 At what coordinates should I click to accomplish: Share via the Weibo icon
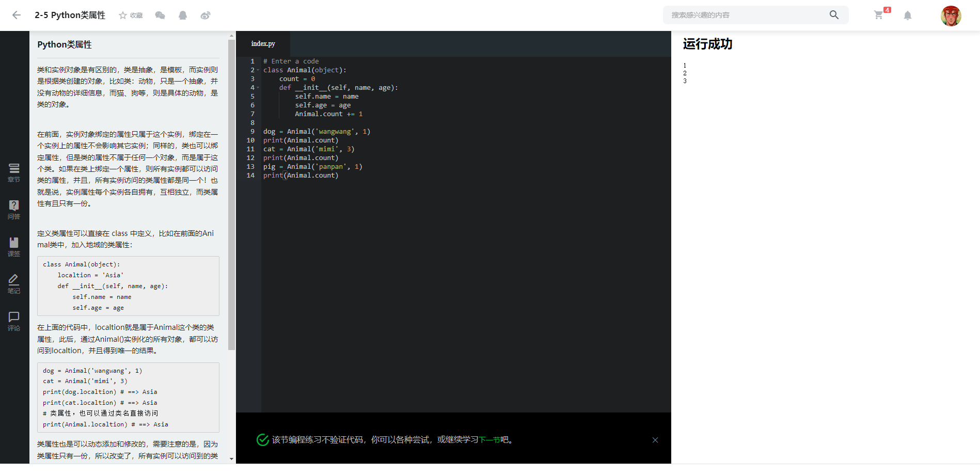click(x=206, y=15)
